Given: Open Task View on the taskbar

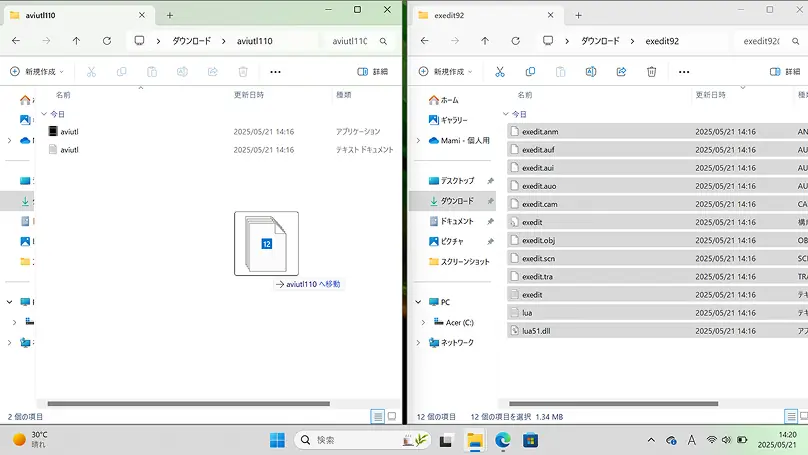Looking at the screenshot, I should coord(446,440).
